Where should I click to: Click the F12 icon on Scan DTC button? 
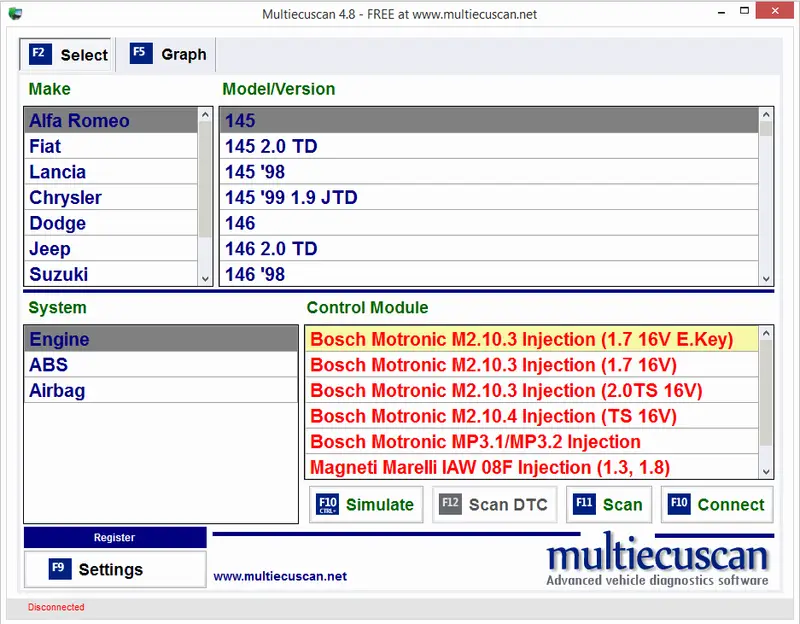(x=450, y=504)
